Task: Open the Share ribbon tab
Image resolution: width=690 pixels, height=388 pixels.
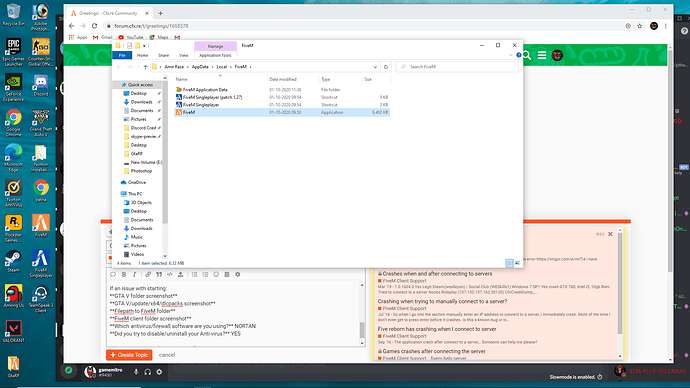Action: 163,55
